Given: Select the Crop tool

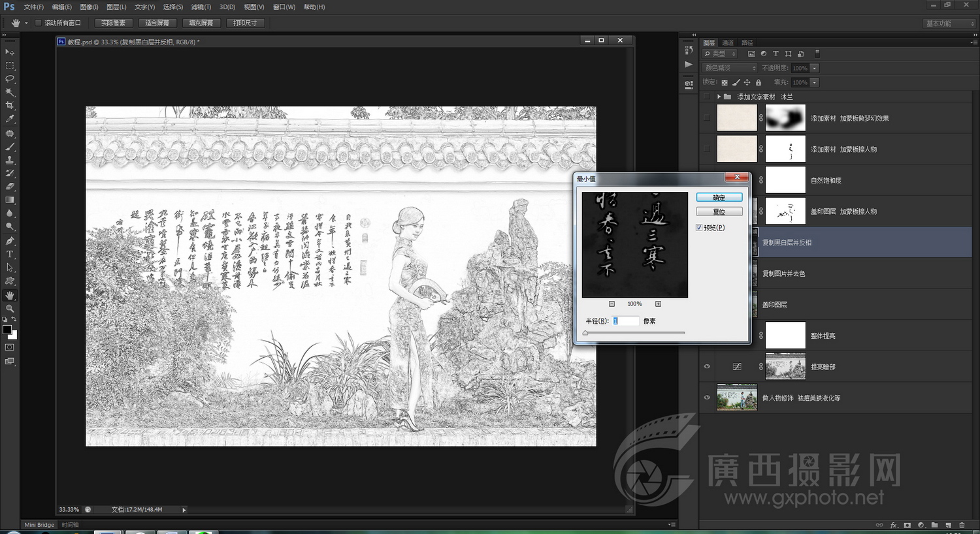Looking at the screenshot, I should pyautogui.click(x=10, y=105).
